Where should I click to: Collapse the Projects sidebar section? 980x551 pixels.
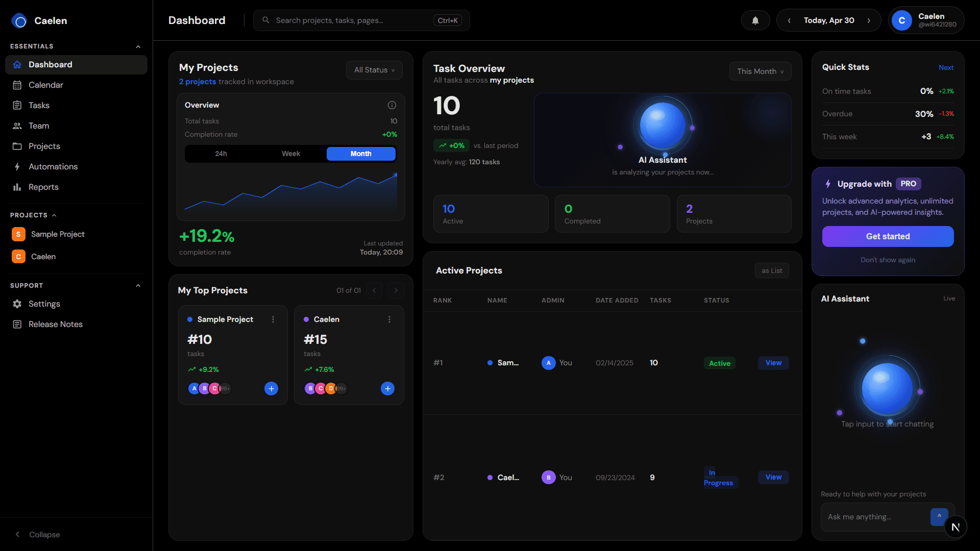[54, 215]
